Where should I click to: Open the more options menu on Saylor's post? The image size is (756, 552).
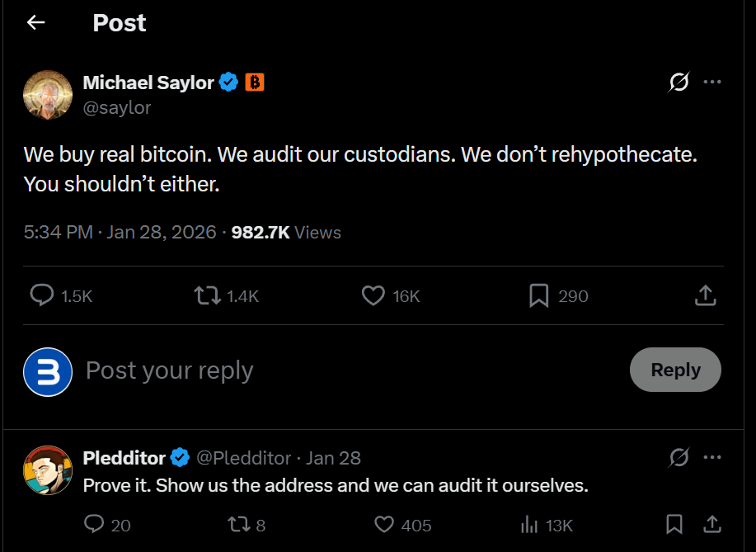tap(712, 82)
